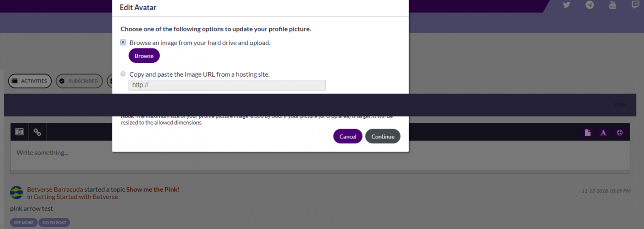
Task: Open the Telegram social icon
Action: [590, 5]
